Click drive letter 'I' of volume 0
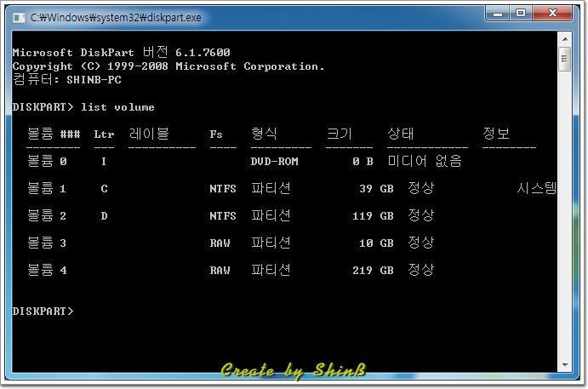This screenshot has height=389, width=588. click(104, 162)
